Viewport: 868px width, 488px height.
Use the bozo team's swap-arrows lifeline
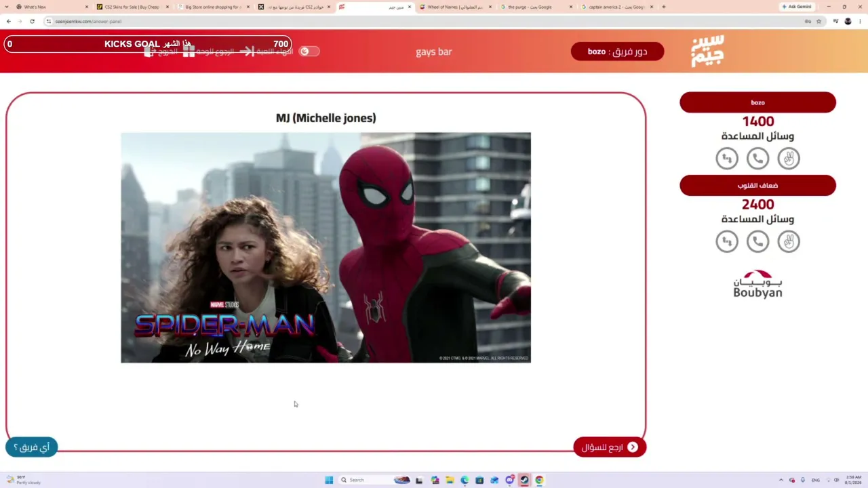coord(727,159)
